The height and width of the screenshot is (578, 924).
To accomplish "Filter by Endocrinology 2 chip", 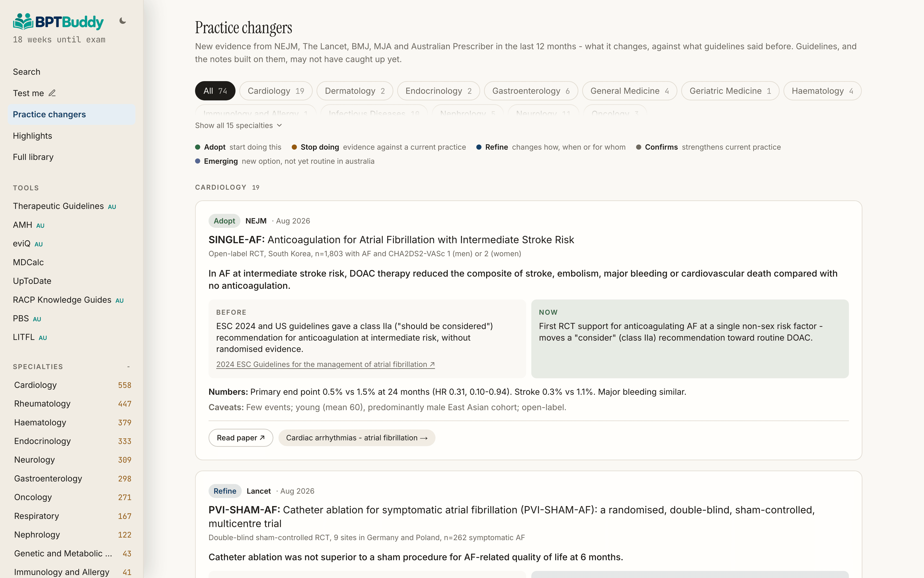I will click(438, 91).
